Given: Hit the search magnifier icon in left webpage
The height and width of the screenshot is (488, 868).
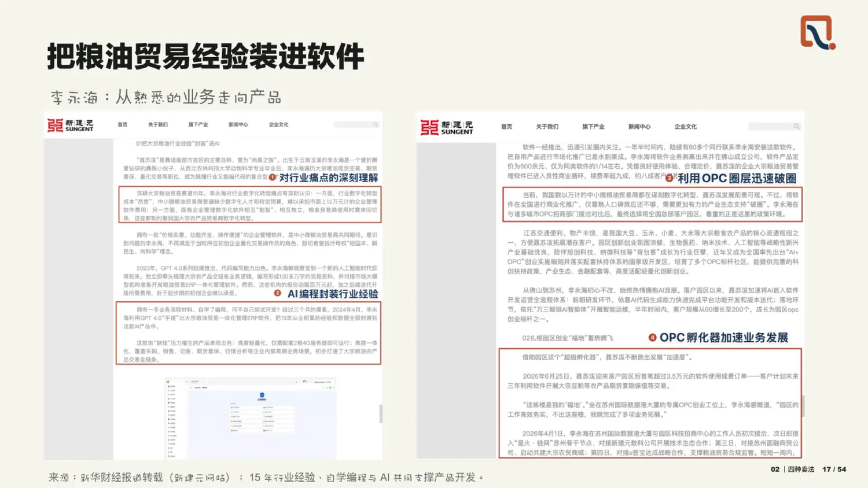Looking at the screenshot, I should (376, 124).
